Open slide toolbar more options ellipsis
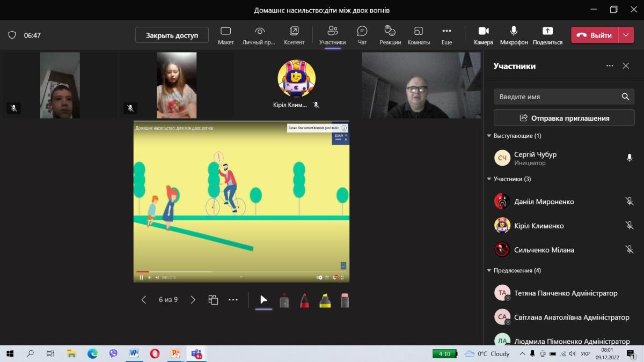Screen dimensions: 644x362 233,300
